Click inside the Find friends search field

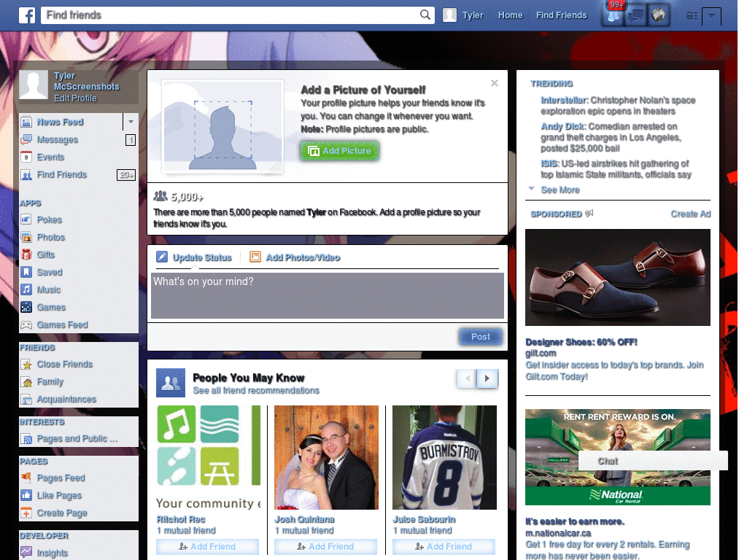pos(231,15)
